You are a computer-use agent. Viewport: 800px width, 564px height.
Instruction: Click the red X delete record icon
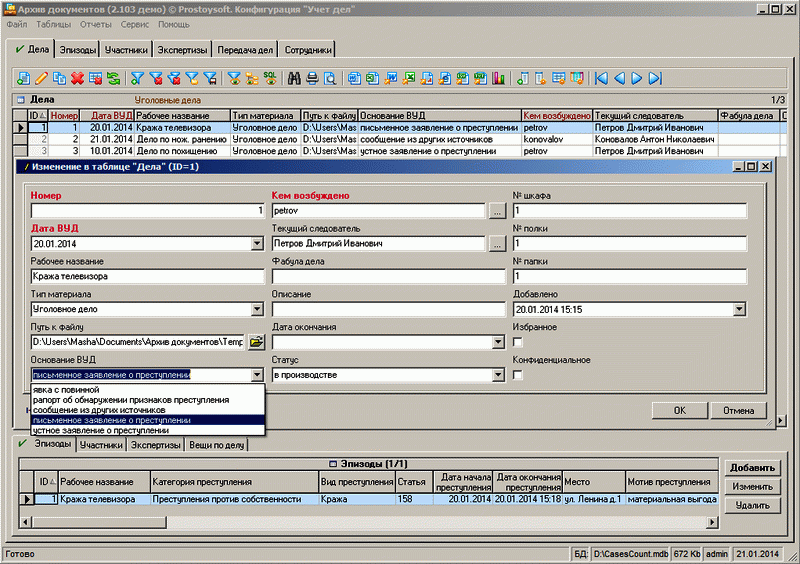click(78, 78)
